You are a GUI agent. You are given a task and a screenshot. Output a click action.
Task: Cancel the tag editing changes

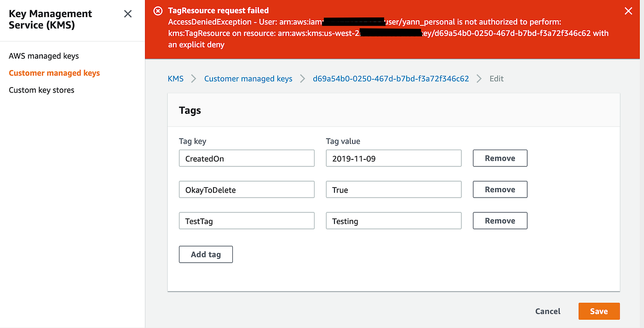pos(547,311)
